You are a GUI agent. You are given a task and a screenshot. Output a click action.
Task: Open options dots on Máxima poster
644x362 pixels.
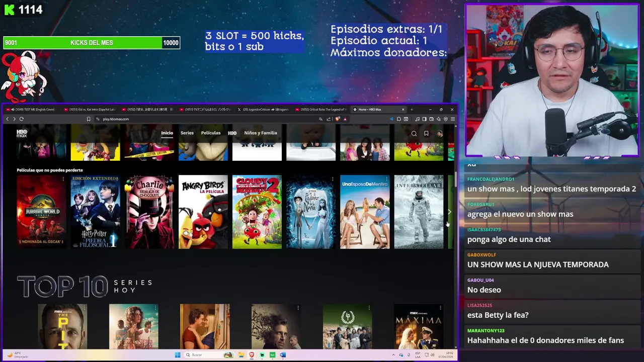point(440,308)
